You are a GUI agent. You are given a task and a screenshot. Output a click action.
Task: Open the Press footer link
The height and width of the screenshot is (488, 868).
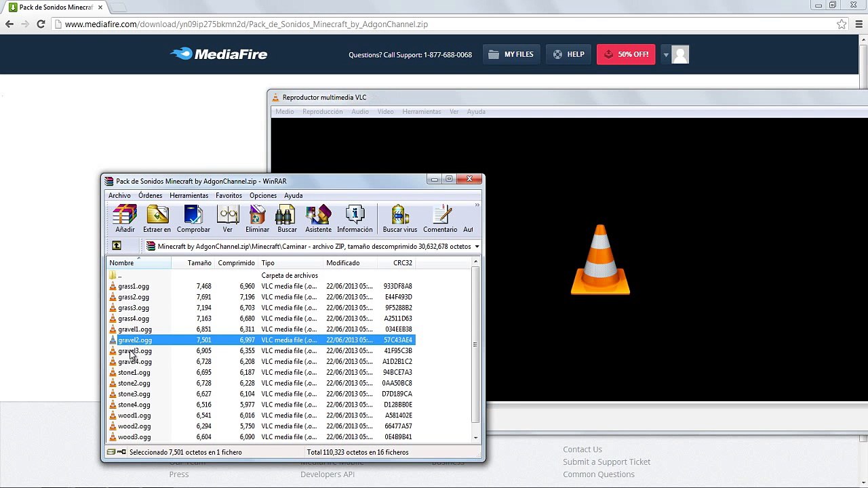click(x=179, y=474)
